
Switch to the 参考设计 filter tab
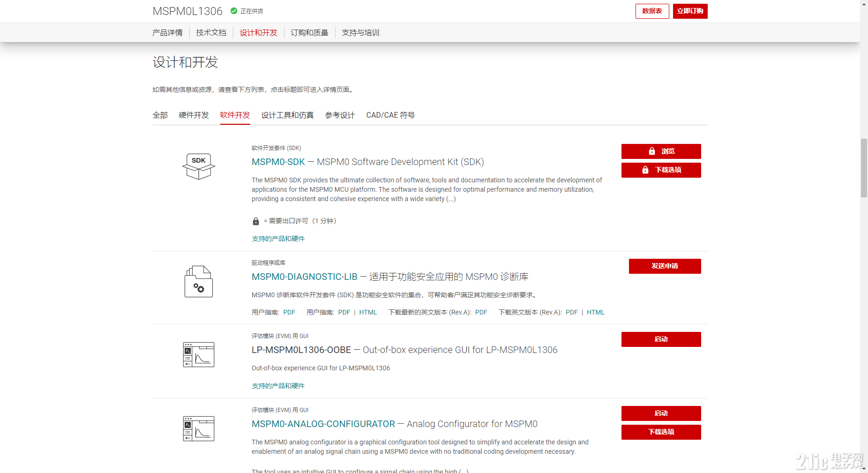tap(340, 115)
